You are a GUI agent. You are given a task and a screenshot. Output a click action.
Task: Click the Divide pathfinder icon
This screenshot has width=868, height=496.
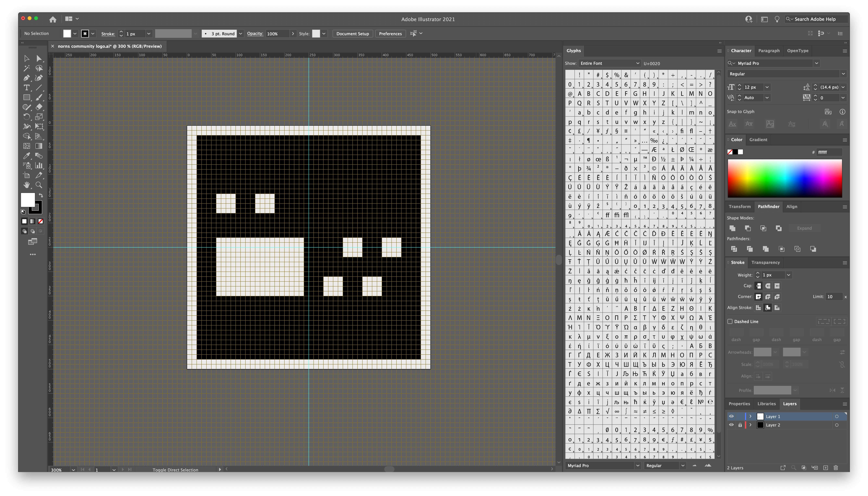tap(734, 249)
